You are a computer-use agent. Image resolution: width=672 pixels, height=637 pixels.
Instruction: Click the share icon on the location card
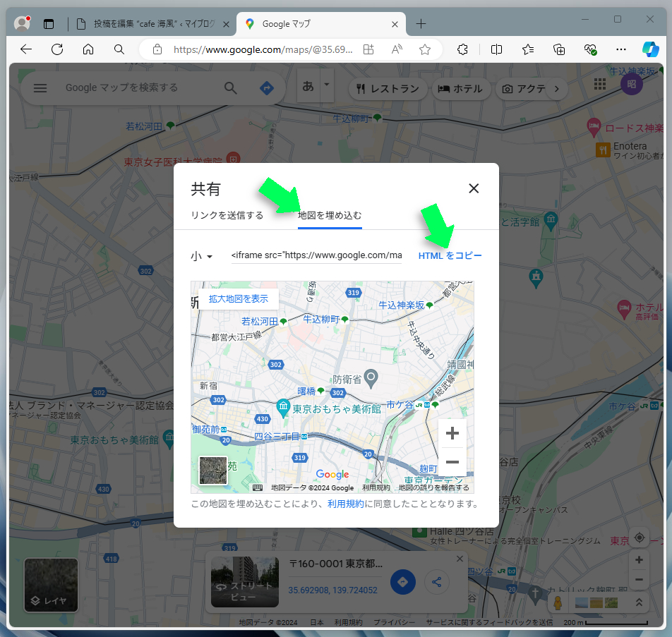[437, 582]
